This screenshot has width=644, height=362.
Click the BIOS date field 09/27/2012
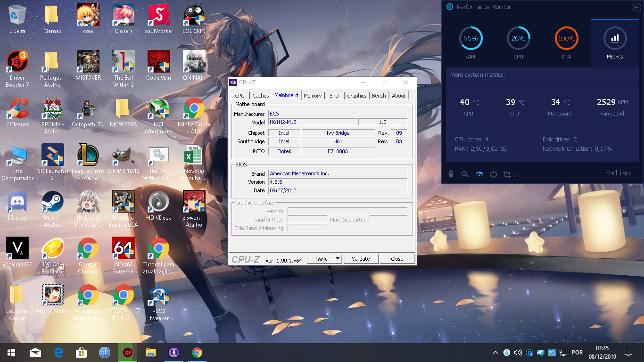click(338, 190)
